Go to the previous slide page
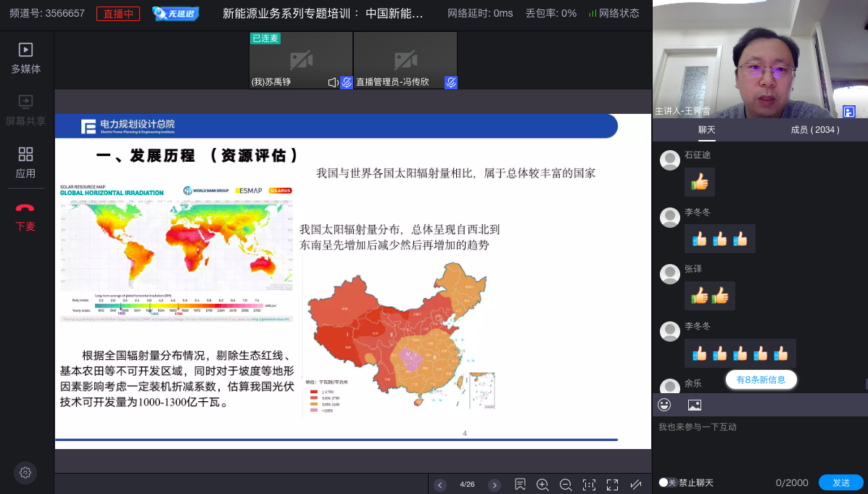Viewport: 868px width, 494px height. (x=439, y=484)
